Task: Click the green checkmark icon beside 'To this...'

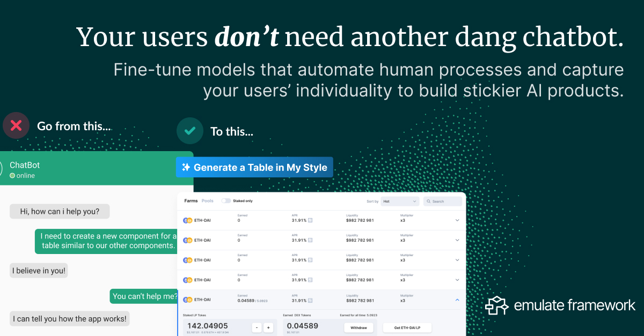Action: 189,131
